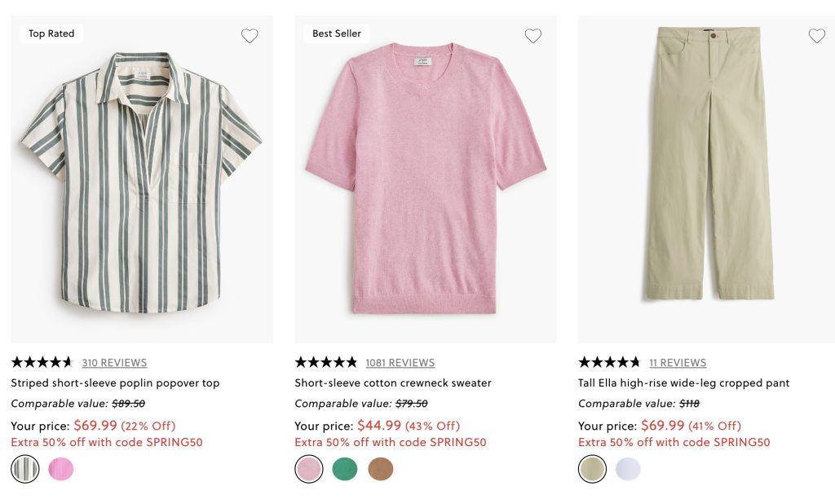Click the Best Seller badge
This screenshot has width=835, height=504.
tap(337, 33)
